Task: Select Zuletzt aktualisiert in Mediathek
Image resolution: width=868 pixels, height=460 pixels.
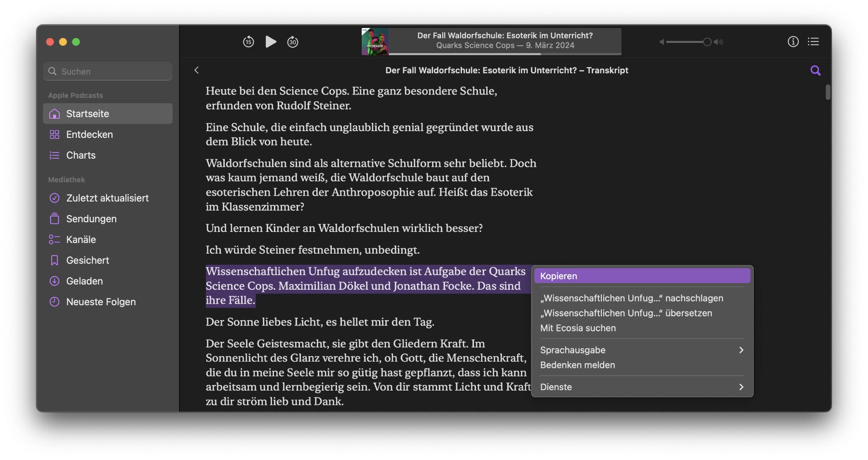Action: (107, 198)
